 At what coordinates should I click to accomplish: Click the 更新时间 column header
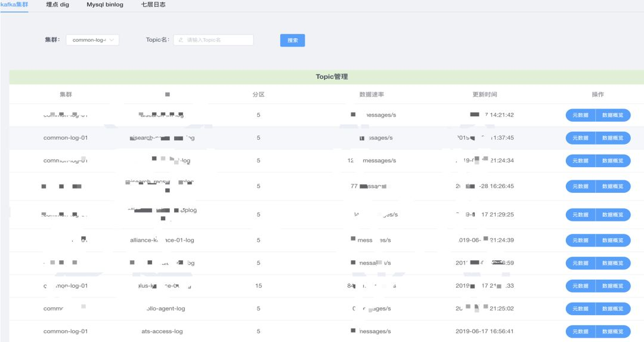[484, 94]
